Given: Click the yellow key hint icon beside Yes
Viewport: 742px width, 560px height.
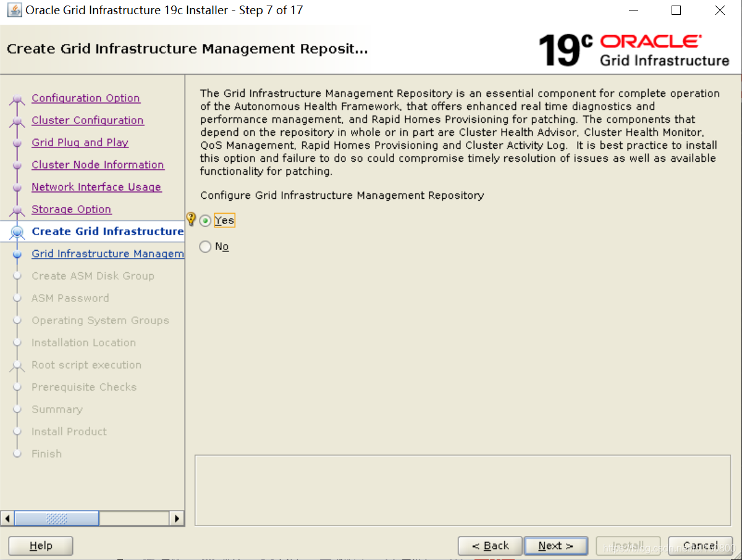Looking at the screenshot, I should pyautogui.click(x=192, y=219).
